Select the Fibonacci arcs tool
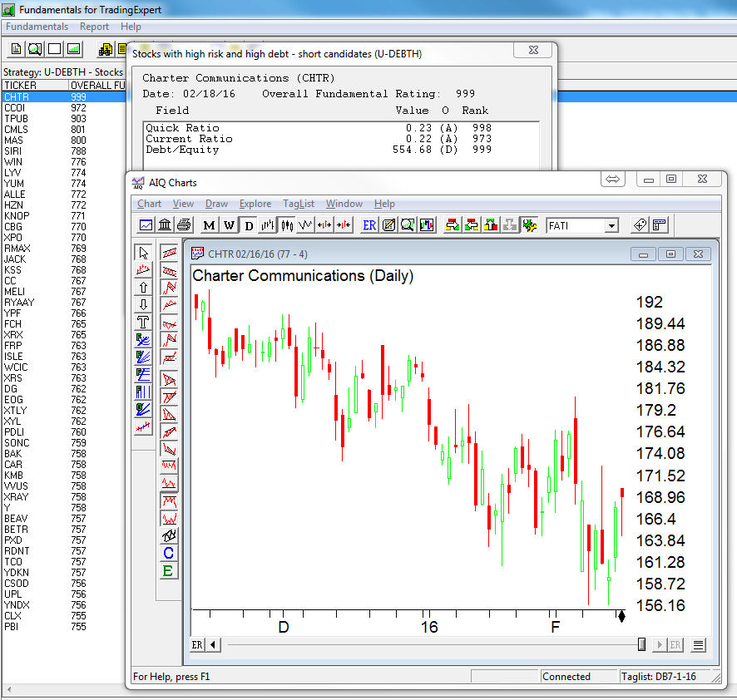The width and height of the screenshot is (737, 700). pyautogui.click(x=143, y=339)
